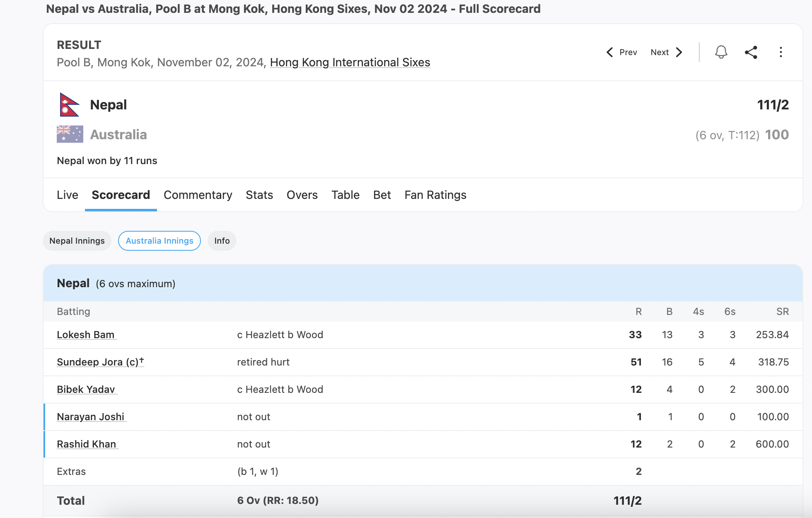Screen dimensions: 812x518
Task: Click Sundeep Jora's runs value 51
Action: coord(636,362)
